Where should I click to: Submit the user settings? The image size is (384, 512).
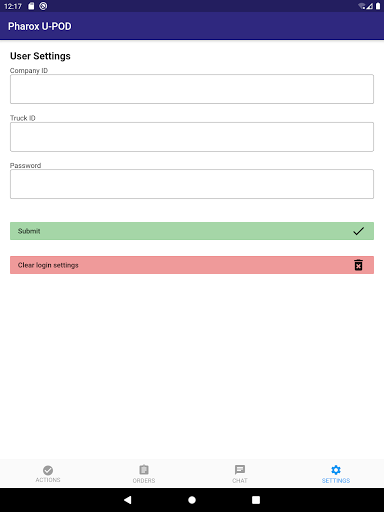[x=192, y=231]
